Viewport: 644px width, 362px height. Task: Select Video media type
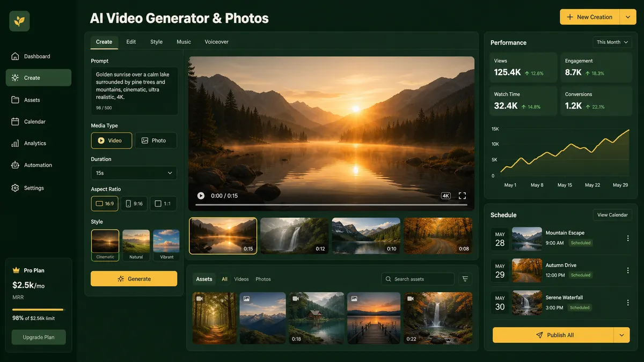112,141
